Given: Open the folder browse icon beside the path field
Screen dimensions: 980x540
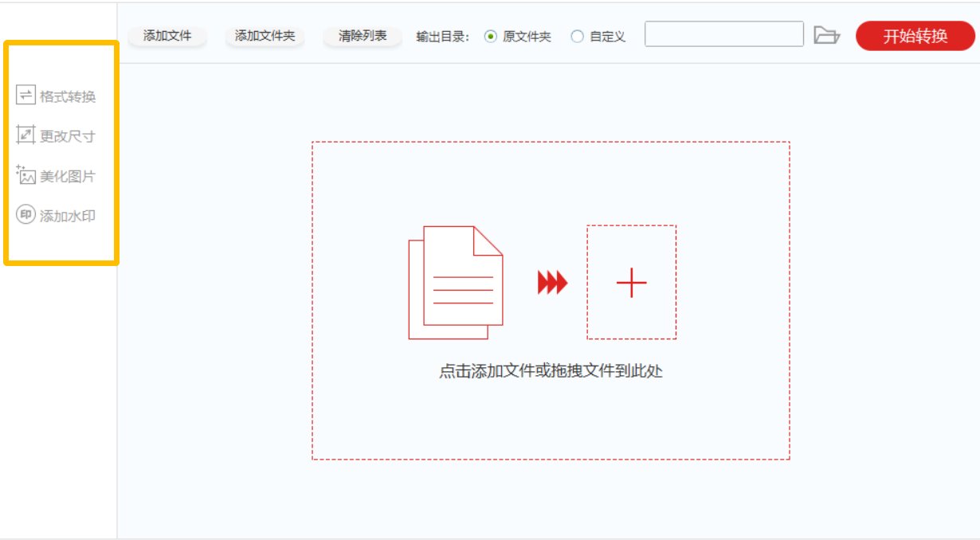Looking at the screenshot, I should tap(825, 35).
